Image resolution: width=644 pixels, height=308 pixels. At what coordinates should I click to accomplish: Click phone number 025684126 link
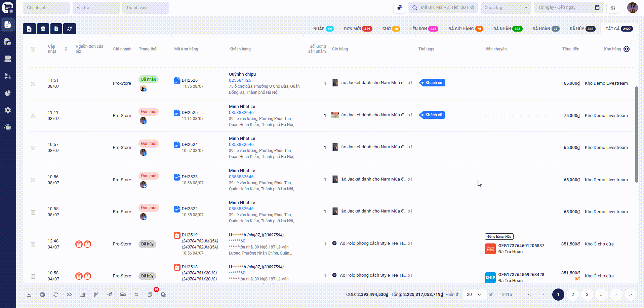pos(240,80)
